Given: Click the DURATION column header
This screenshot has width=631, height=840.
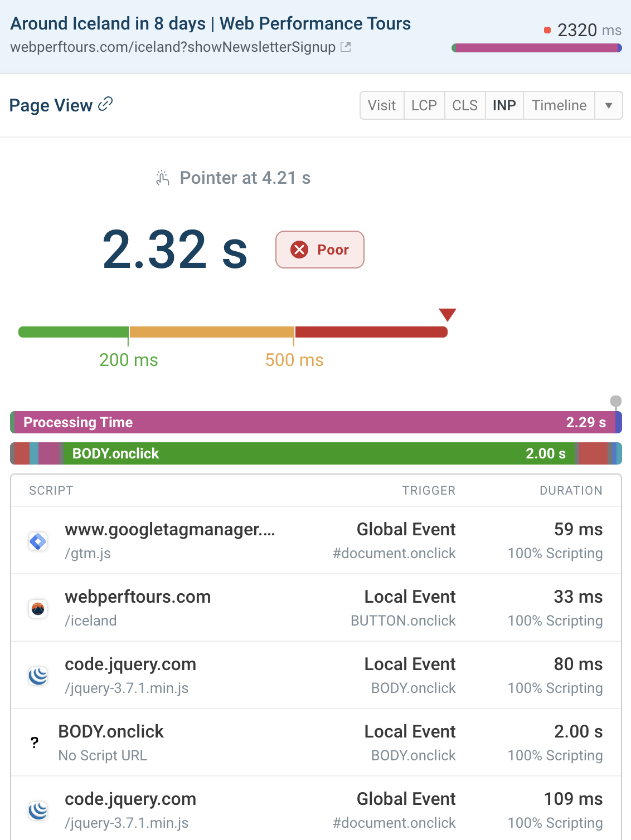Looking at the screenshot, I should coord(571,490).
